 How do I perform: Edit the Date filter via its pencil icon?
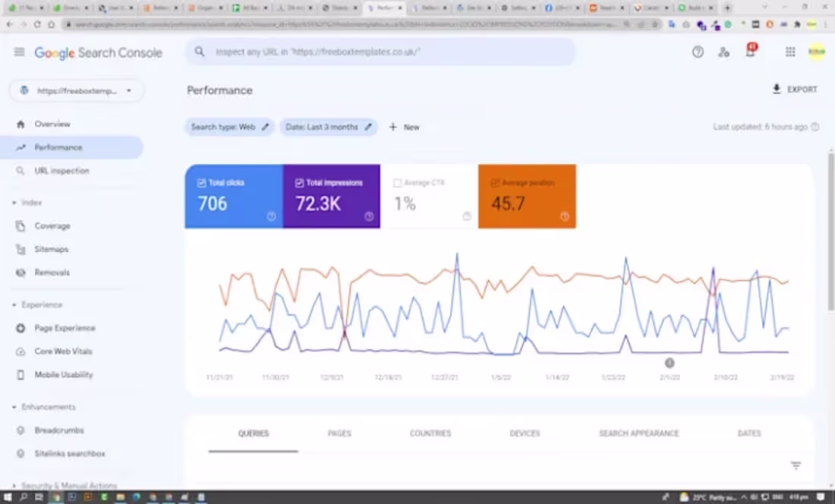pyautogui.click(x=370, y=127)
